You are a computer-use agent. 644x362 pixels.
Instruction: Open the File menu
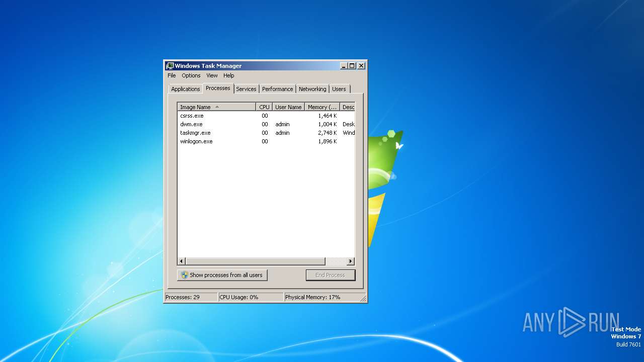pos(172,75)
